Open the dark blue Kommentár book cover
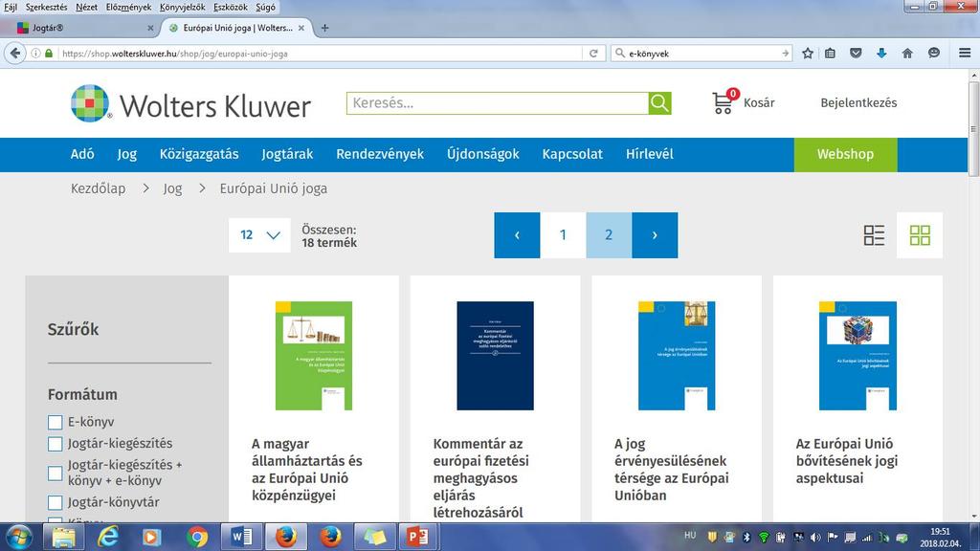 495,356
